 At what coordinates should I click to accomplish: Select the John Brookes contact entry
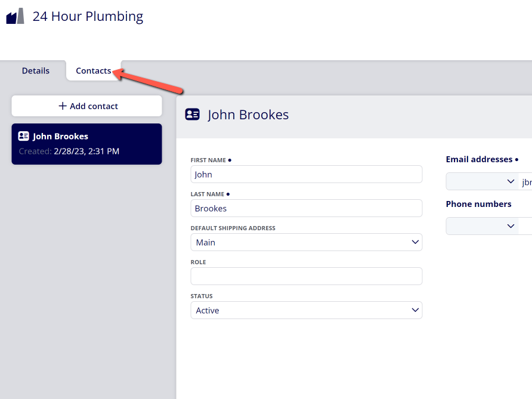point(87,144)
